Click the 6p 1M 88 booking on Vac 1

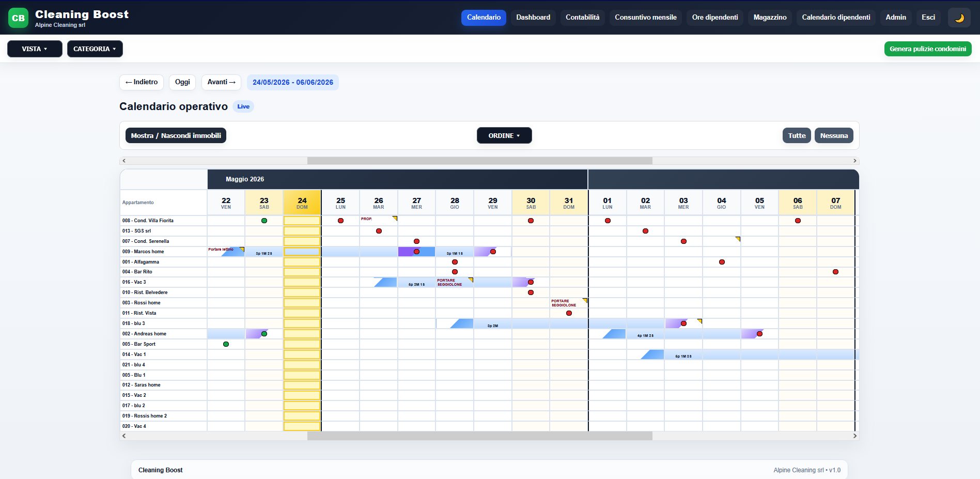(683, 356)
